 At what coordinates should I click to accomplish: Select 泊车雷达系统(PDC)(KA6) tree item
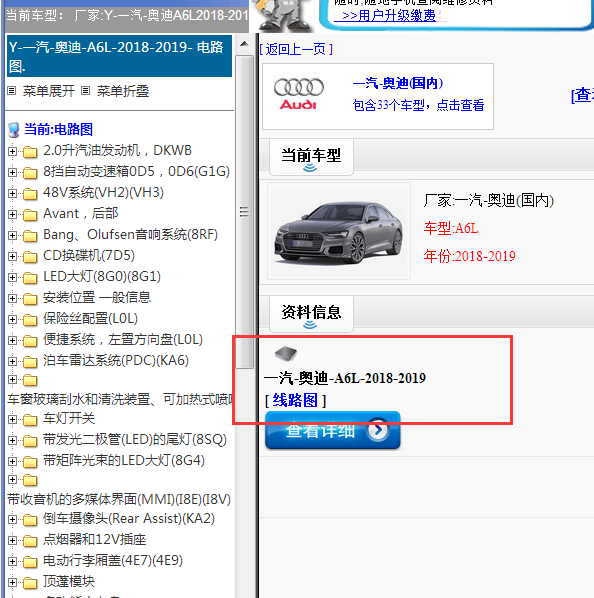click(116, 360)
